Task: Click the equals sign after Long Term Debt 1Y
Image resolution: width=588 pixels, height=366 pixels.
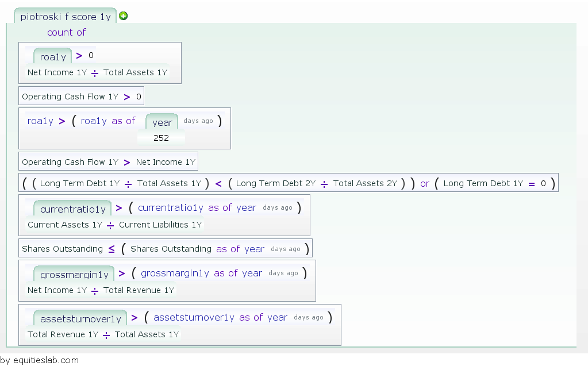Action: pyautogui.click(x=531, y=184)
